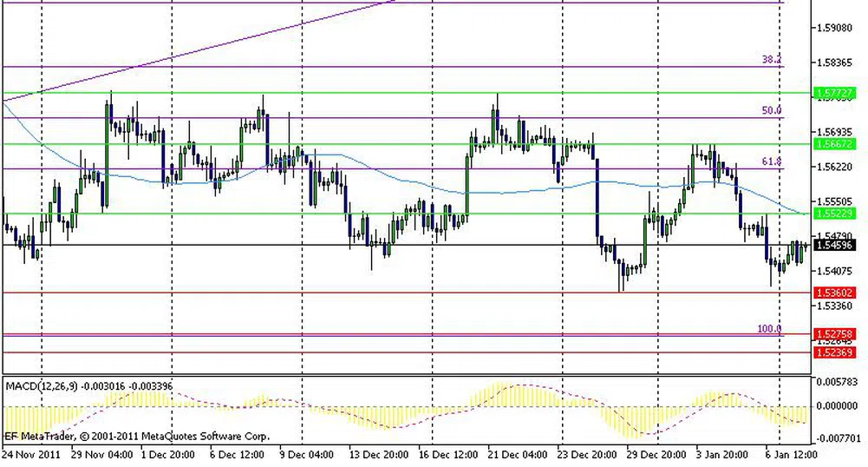Click the MetaTrader MetaQuotes copyright text

[137, 436]
